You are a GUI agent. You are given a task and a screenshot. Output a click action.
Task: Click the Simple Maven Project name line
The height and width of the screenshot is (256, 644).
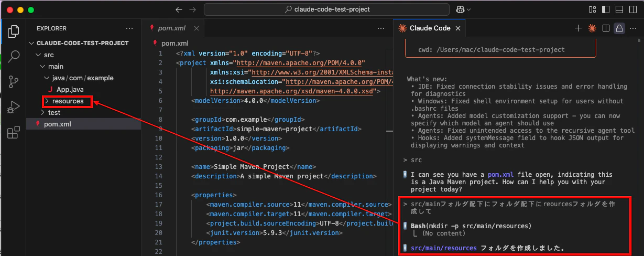254,166
